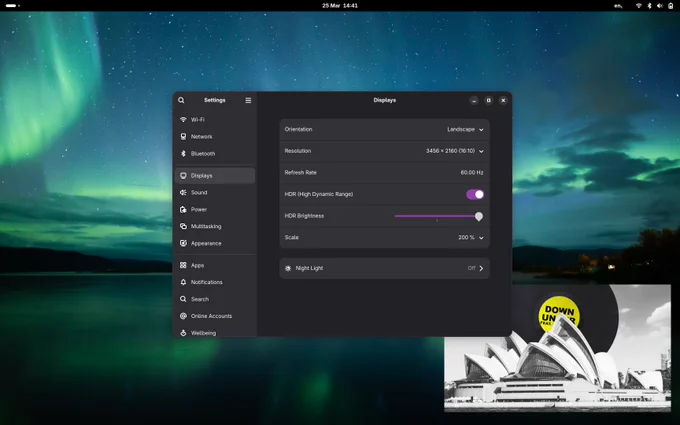Viewport: 680px width, 425px height.
Task: Toggle the HDR (High Dynamic Range) switch
Action: 475,194
